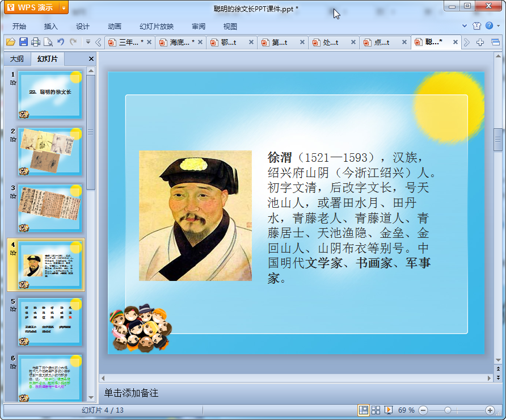Screen dimensions: 506x420
Task: Select the 幻灯片 pane tab
Action: click(48, 59)
